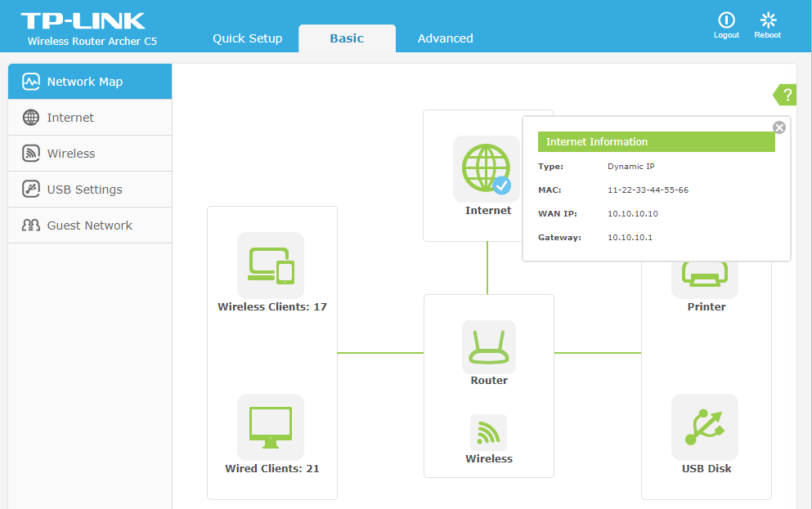812x509 pixels.
Task: Select the Basic tab
Action: 347,38
